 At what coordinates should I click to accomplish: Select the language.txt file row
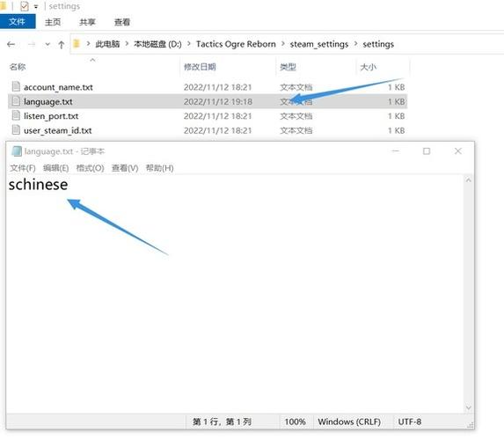pyautogui.click(x=208, y=101)
